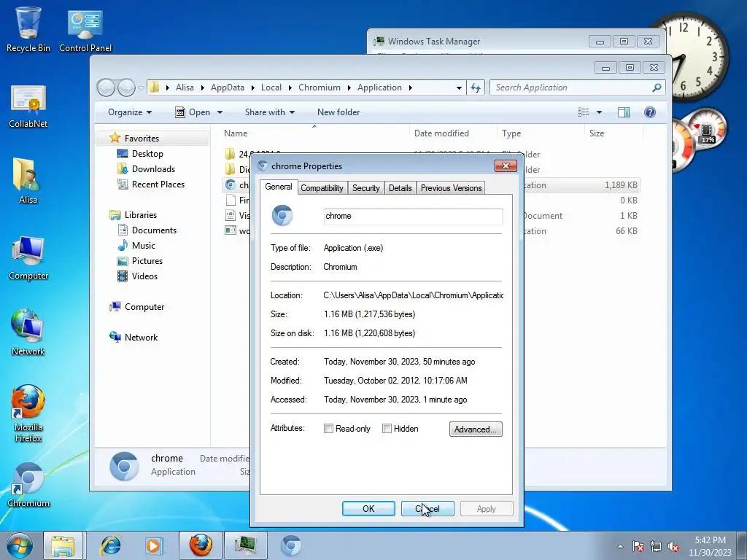Screen dimensions: 747x560
Task: Click the muted volume tray icon
Action: [673, 546]
